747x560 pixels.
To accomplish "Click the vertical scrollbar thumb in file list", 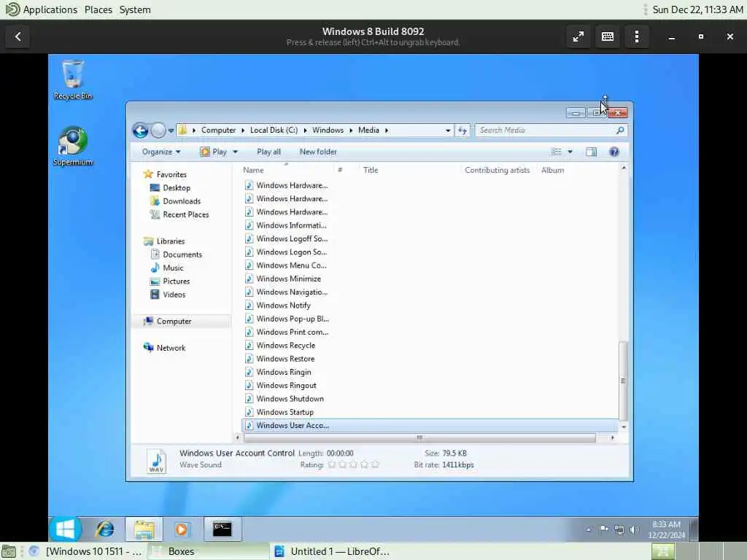I will click(623, 381).
